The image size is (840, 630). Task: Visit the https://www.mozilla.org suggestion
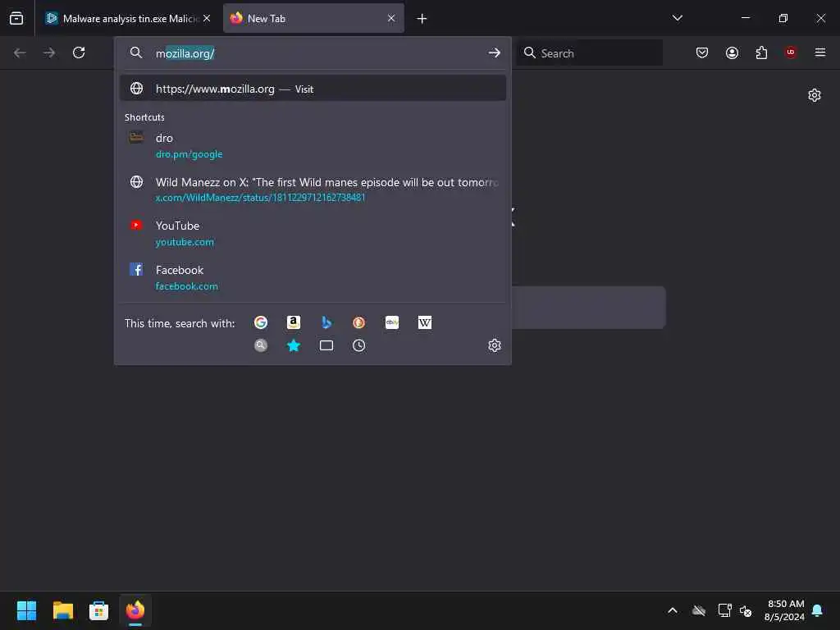(313, 89)
